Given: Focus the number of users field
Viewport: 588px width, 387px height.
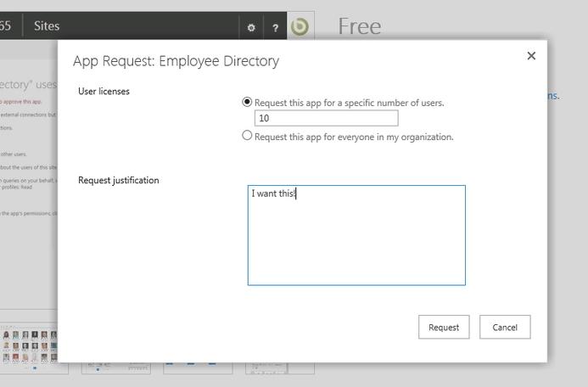Looking at the screenshot, I should [327, 118].
